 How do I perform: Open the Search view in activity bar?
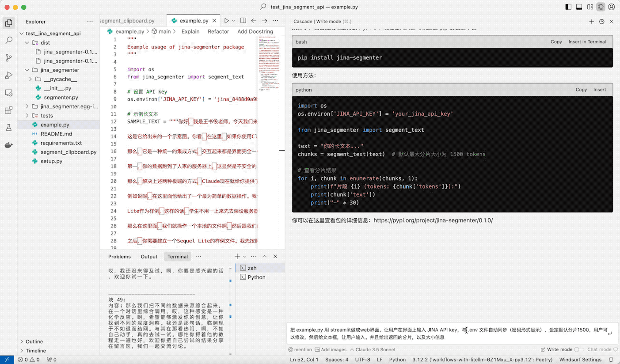click(8, 40)
